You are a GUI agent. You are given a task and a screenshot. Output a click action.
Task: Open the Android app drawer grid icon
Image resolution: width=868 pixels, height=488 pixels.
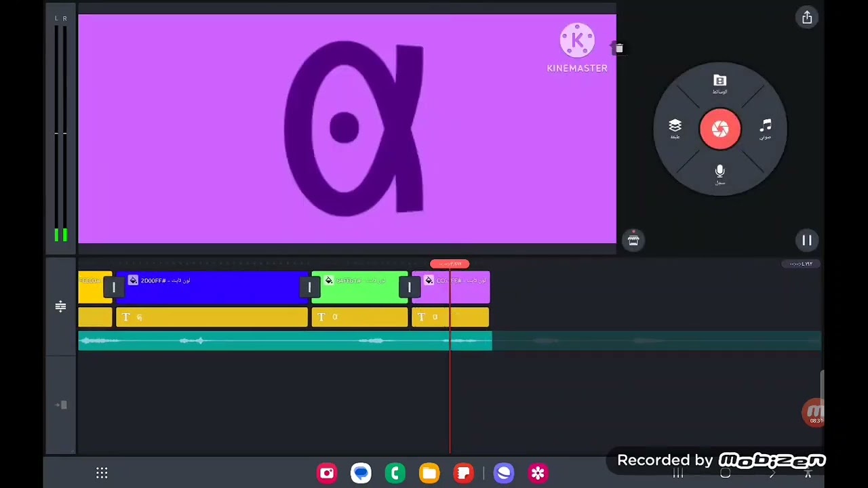(102, 473)
